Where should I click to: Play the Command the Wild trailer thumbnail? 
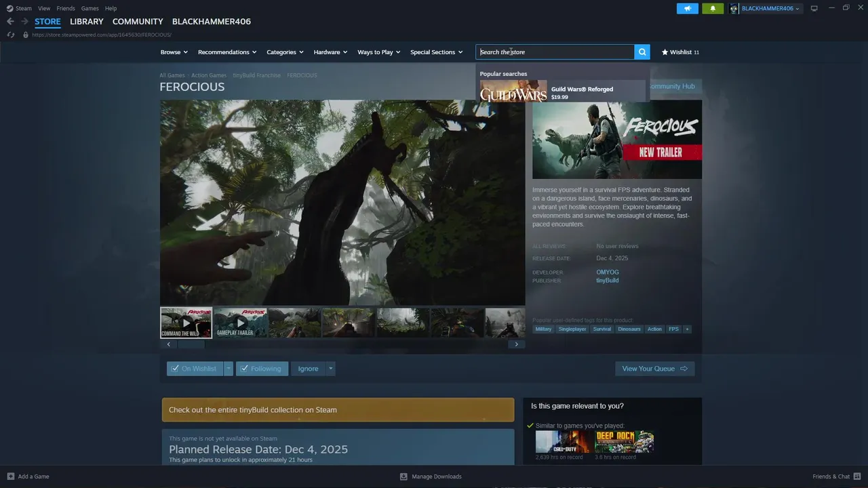click(x=186, y=323)
